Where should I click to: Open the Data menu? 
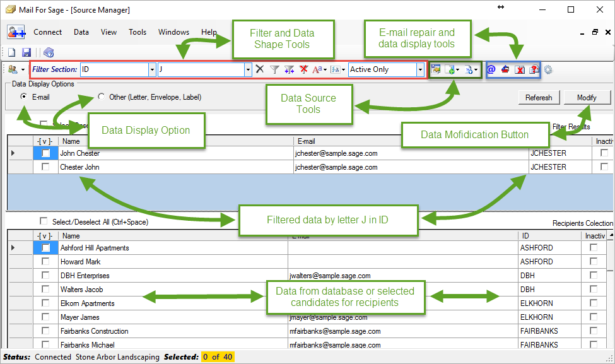coord(81,32)
